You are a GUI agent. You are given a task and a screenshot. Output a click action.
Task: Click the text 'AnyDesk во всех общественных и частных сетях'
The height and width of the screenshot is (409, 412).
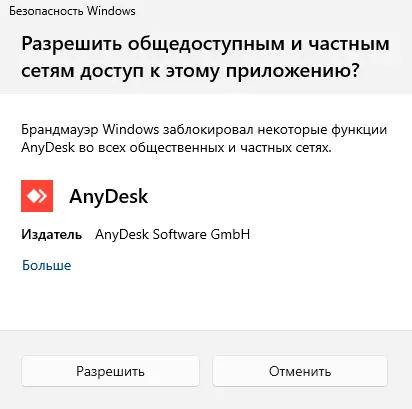(176, 148)
